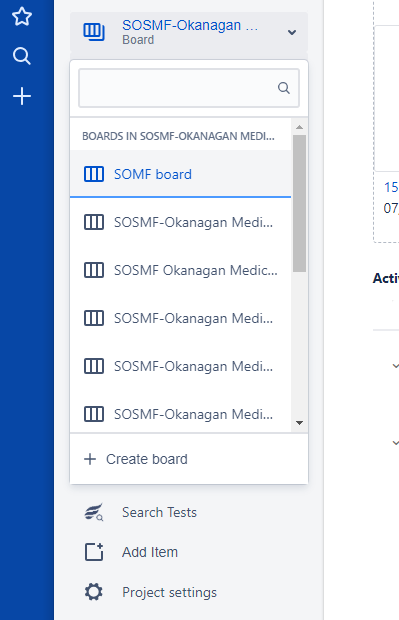Click the Add Item page icon
The height and width of the screenshot is (620, 399).
pos(94,552)
